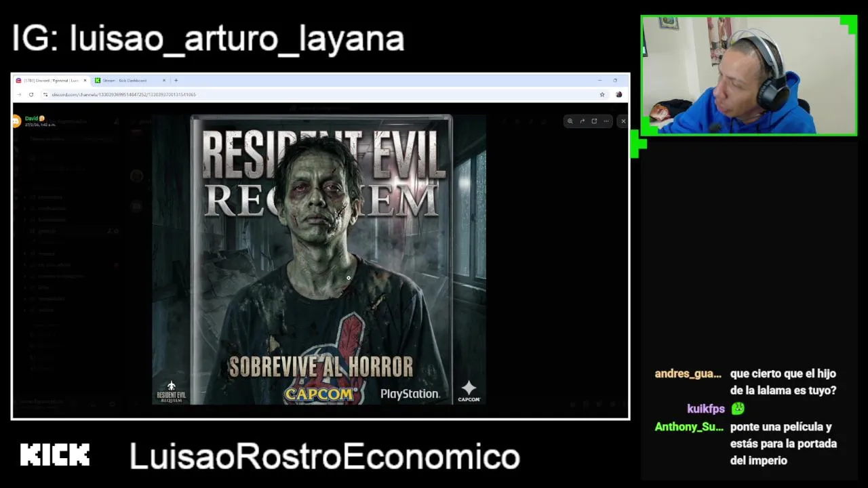The width and height of the screenshot is (868, 488).
Task: Bookmark this page with the star icon
Action: click(601, 94)
